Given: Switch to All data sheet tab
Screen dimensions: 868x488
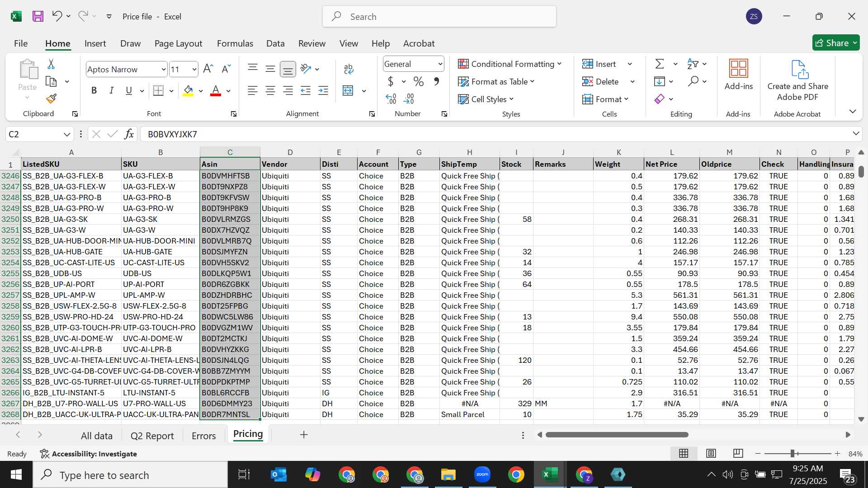Looking at the screenshot, I should (x=96, y=436).
